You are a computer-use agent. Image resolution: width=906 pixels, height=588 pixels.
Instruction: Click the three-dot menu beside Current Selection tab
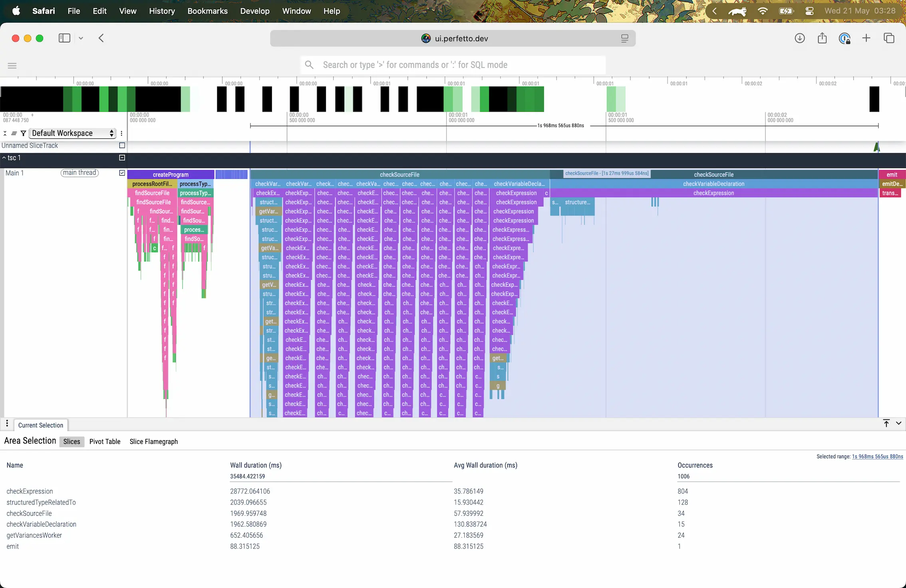pyautogui.click(x=7, y=424)
